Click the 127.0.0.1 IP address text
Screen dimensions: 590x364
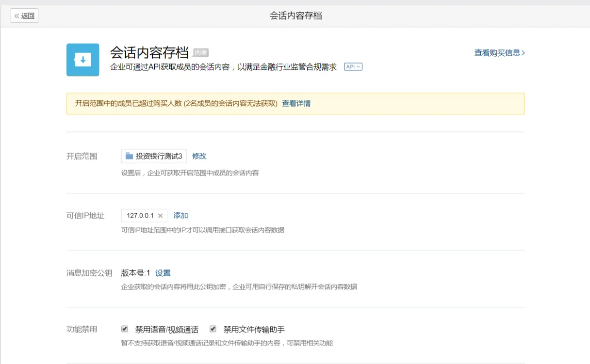pos(140,216)
